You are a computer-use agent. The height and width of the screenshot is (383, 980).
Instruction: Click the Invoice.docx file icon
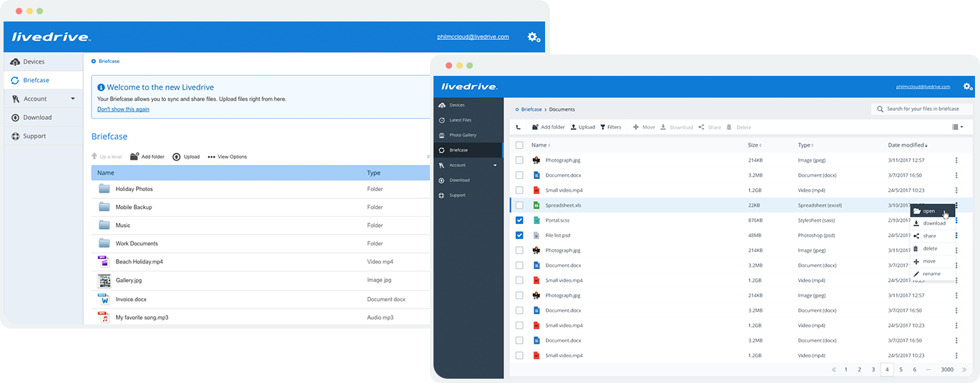coord(103,299)
